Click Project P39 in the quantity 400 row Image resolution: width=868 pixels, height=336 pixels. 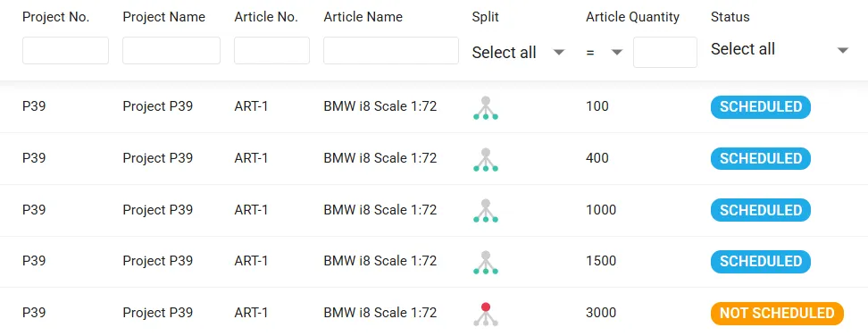click(158, 158)
